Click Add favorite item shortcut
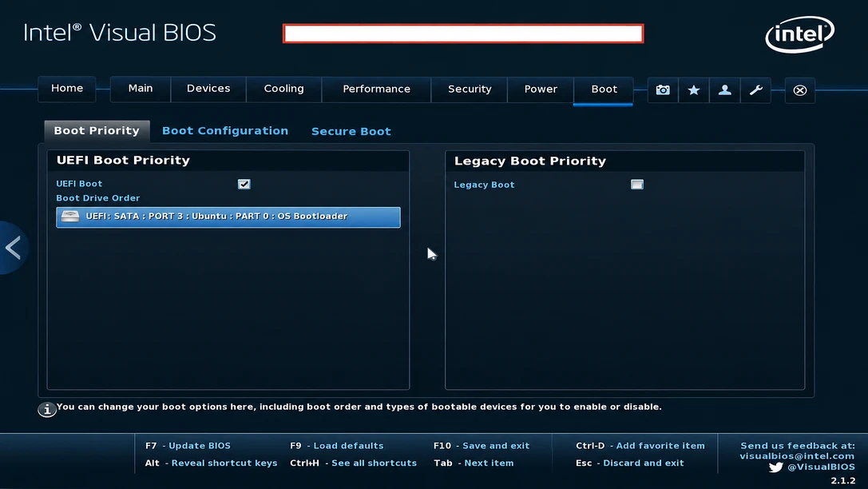 [640, 445]
